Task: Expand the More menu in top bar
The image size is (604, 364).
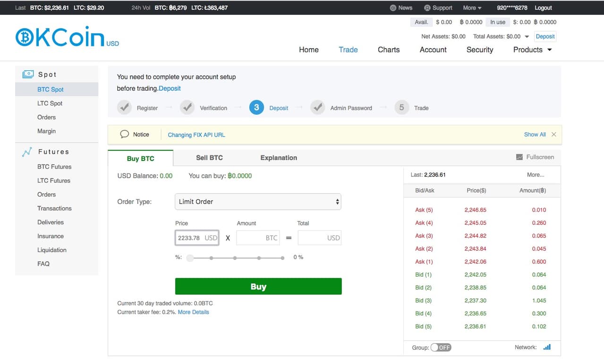Action: pyautogui.click(x=472, y=8)
